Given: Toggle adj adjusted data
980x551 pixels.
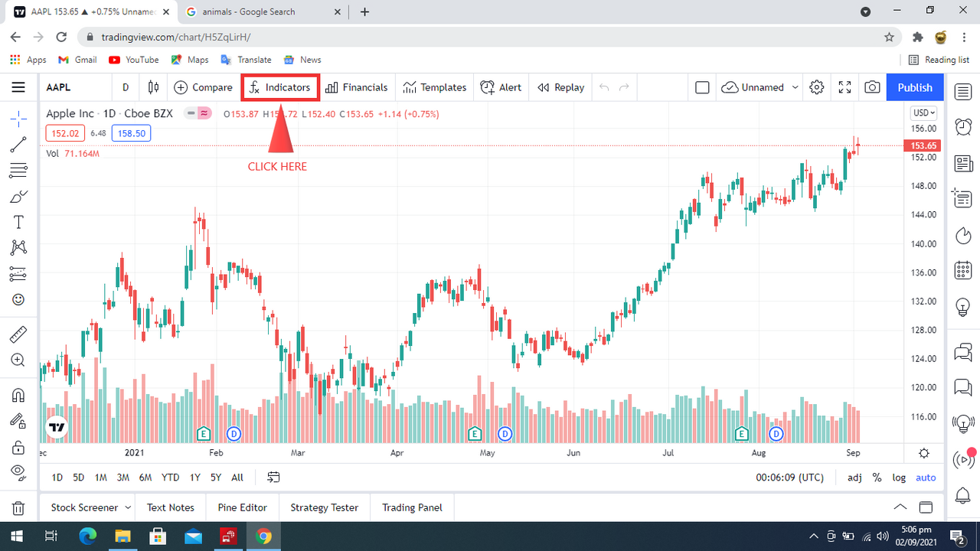Looking at the screenshot, I should [854, 478].
